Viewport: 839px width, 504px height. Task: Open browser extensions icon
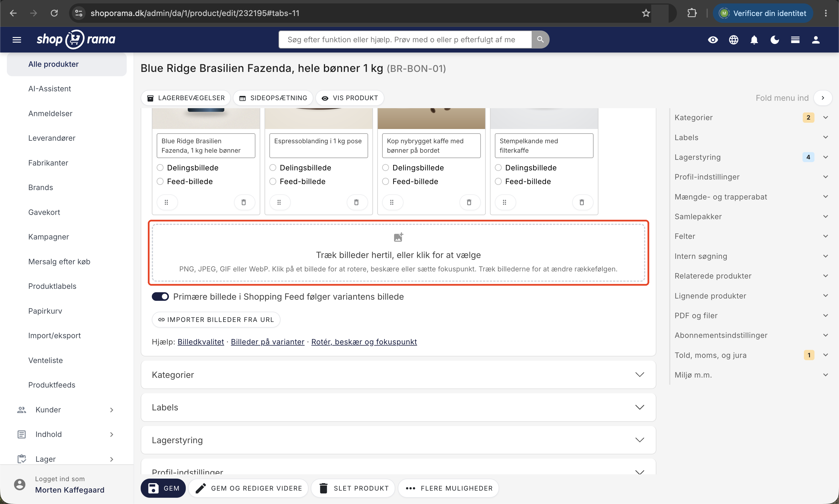point(692,13)
